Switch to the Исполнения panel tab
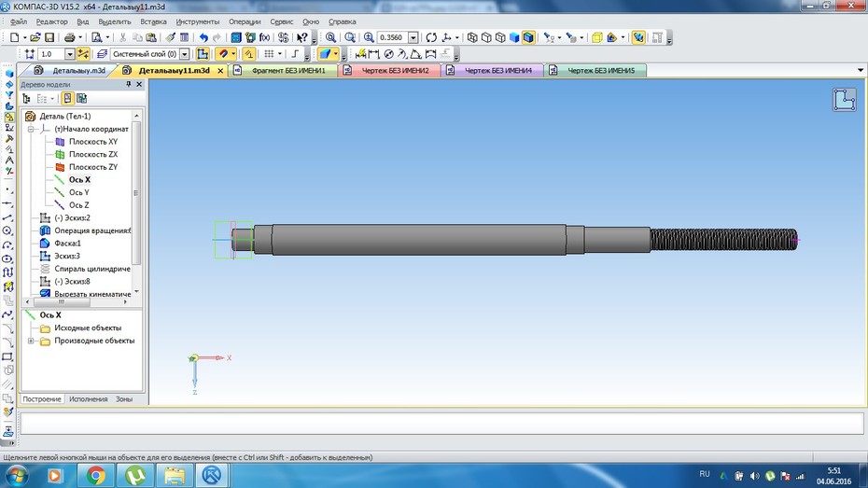 89,399
